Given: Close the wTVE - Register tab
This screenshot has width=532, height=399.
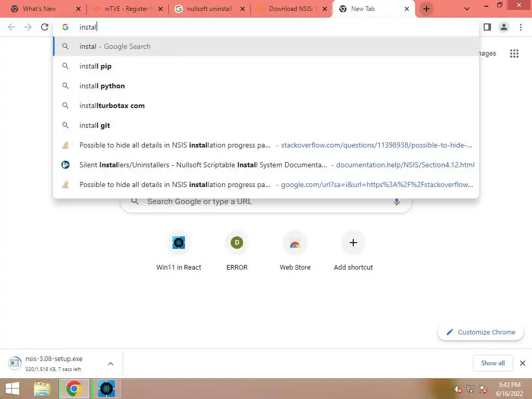Looking at the screenshot, I should 161,9.
